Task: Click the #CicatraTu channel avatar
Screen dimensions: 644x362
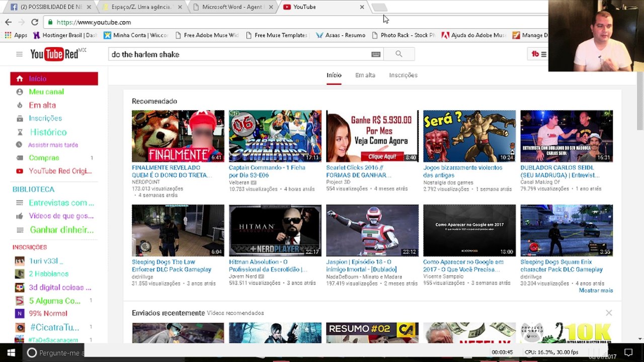Action: [x=20, y=327]
